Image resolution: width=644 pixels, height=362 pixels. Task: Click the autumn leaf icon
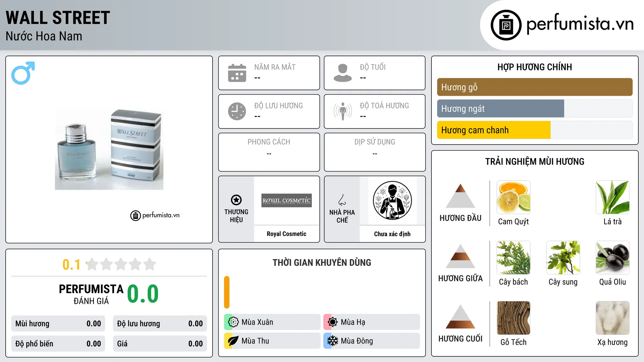(233, 341)
